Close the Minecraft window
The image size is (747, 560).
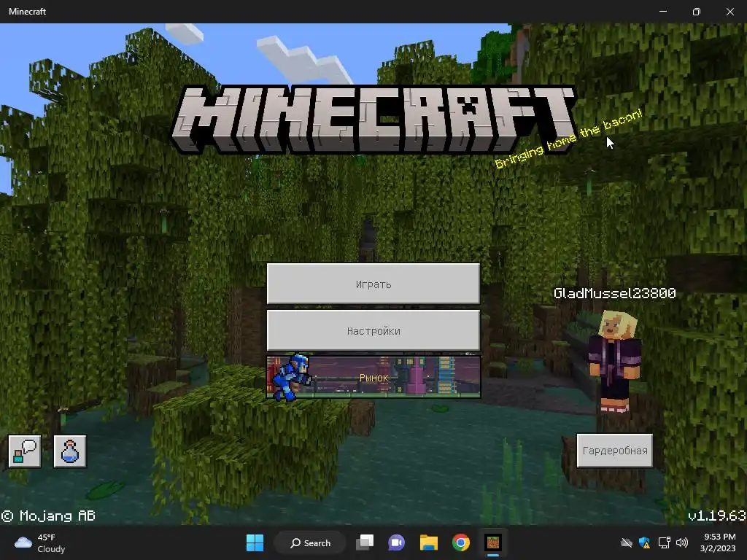729,12
